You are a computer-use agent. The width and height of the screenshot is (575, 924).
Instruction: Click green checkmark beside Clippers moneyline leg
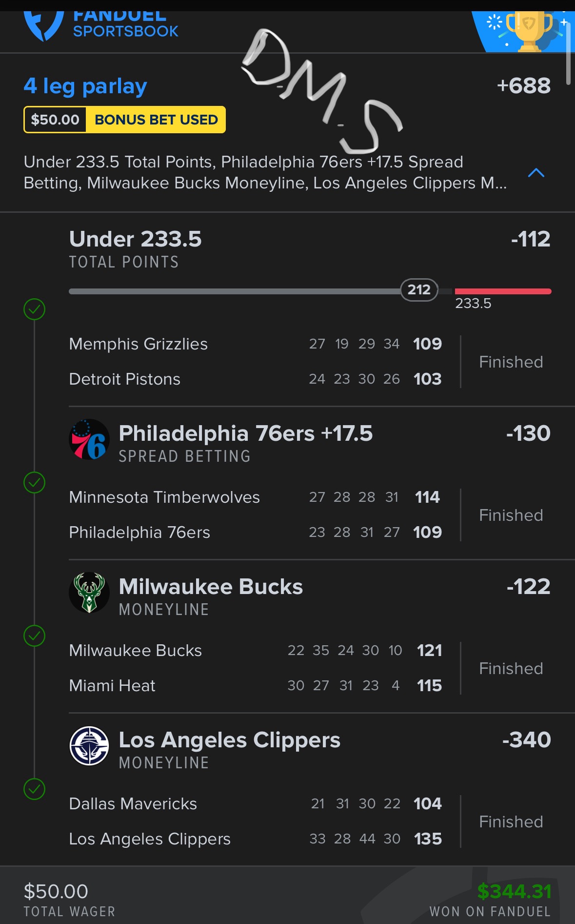(x=35, y=789)
